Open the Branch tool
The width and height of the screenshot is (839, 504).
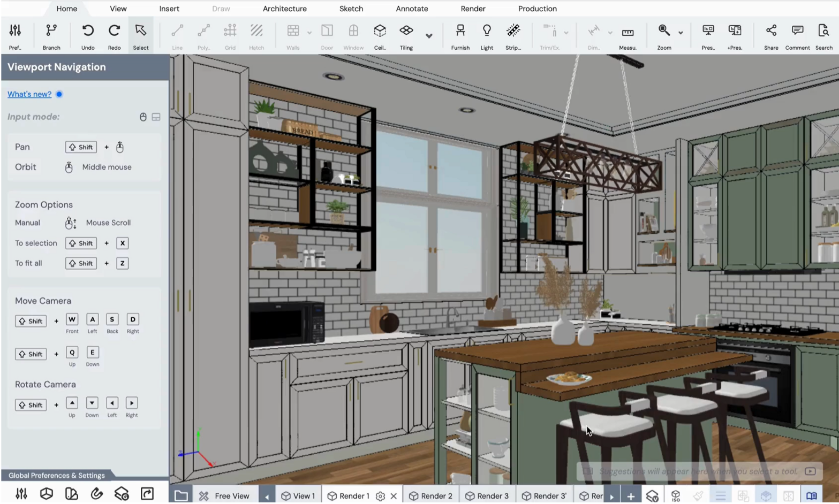pos(51,36)
